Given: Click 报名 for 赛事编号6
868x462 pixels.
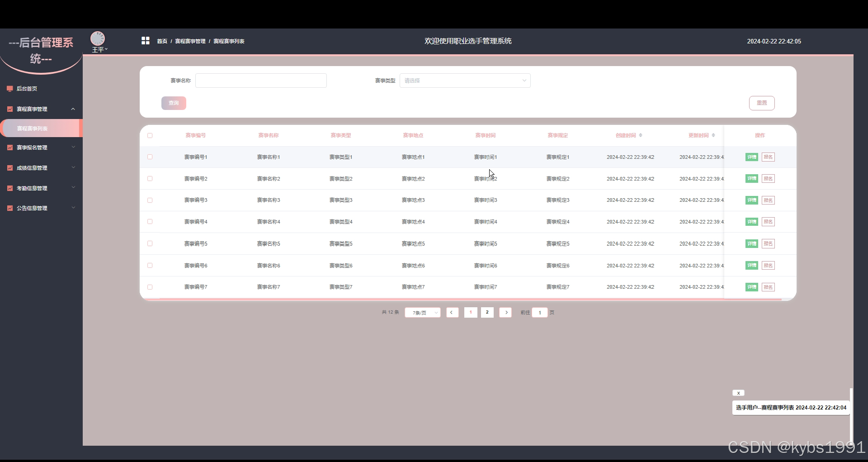Looking at the screenshot, I should click(x=768, y=266).
